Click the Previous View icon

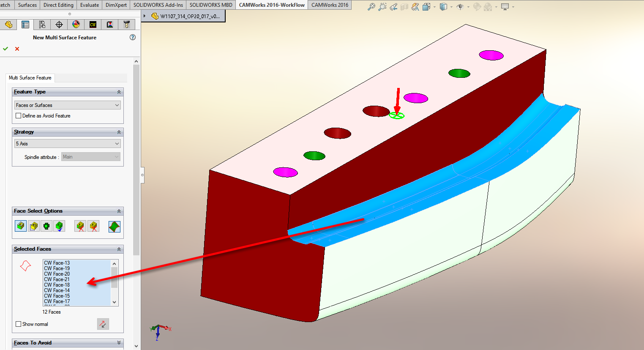pos(393,7)
